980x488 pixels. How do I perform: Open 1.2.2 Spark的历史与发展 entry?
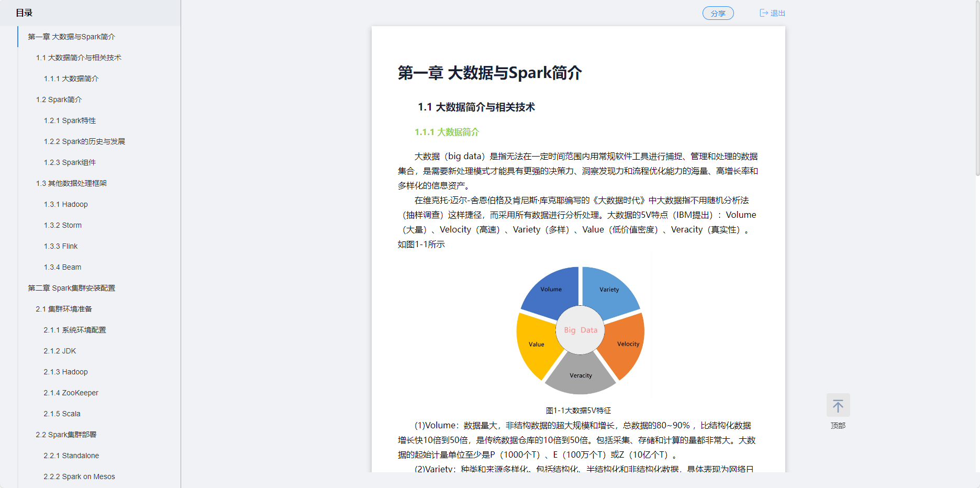click(84, 141)
